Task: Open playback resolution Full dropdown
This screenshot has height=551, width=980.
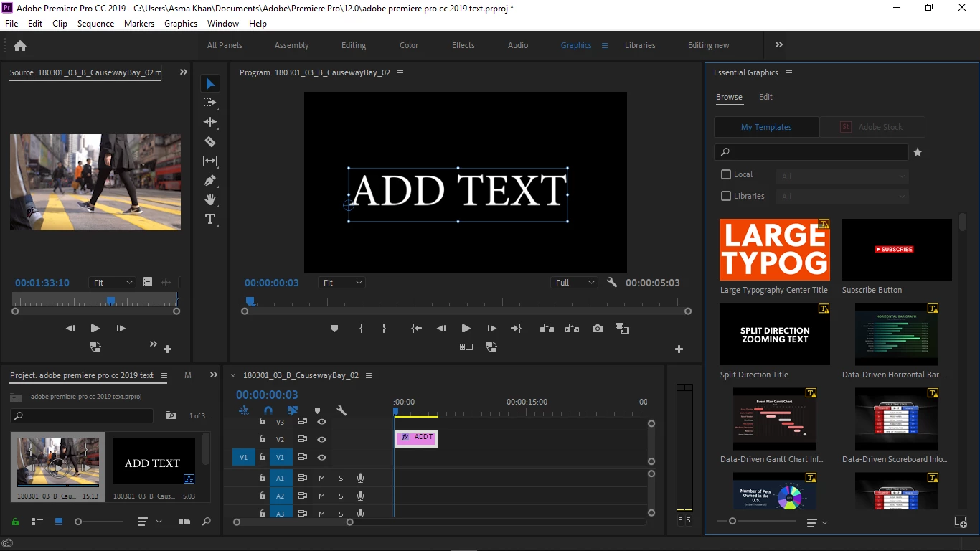Action: click(x=575, y=283)
